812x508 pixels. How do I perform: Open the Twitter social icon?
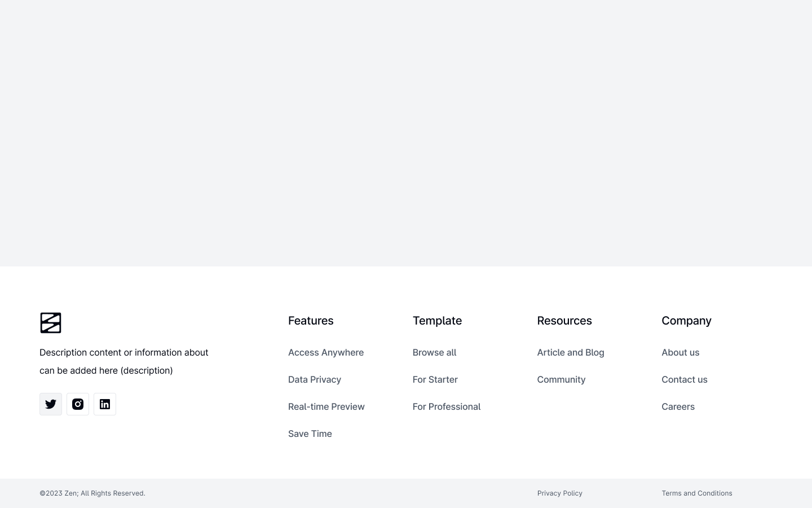[51, 404]
